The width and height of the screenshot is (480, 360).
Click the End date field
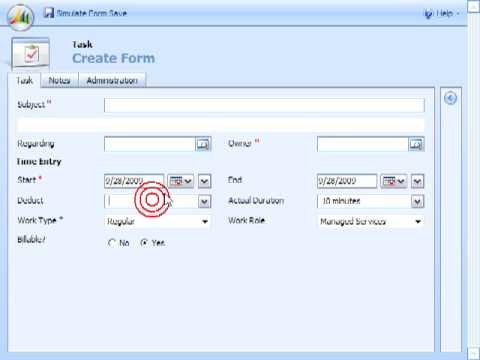(x=347, y=181)
